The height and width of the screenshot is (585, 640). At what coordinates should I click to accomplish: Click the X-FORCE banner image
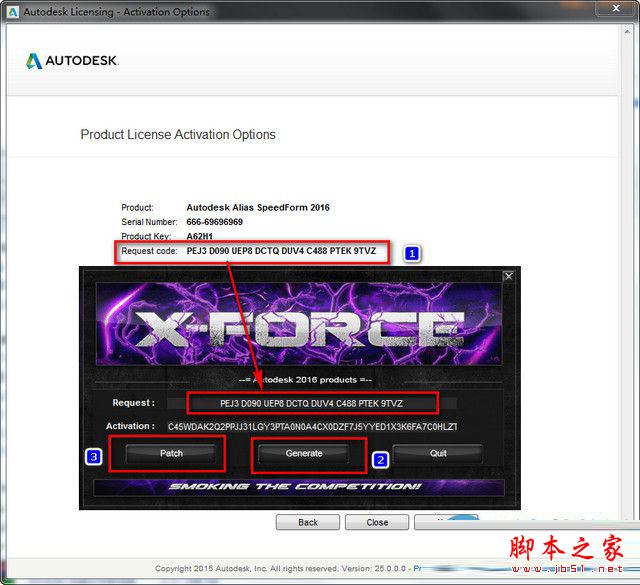point(299,324)
